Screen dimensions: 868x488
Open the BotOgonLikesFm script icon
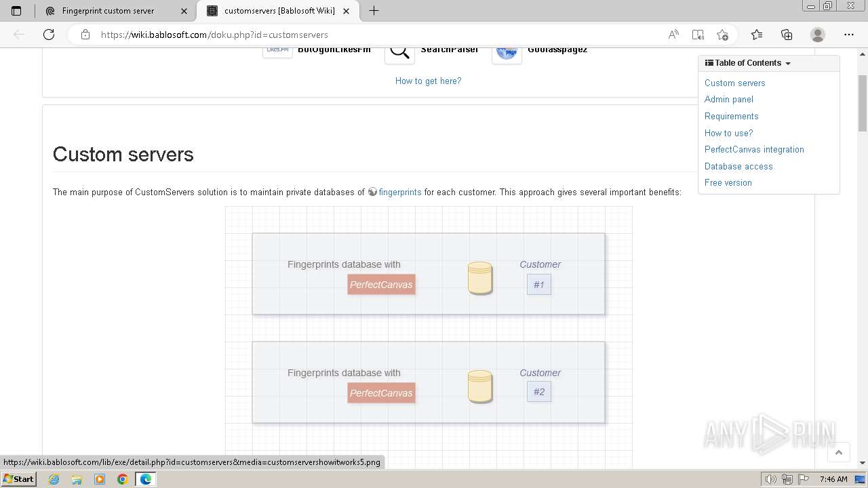277,53
